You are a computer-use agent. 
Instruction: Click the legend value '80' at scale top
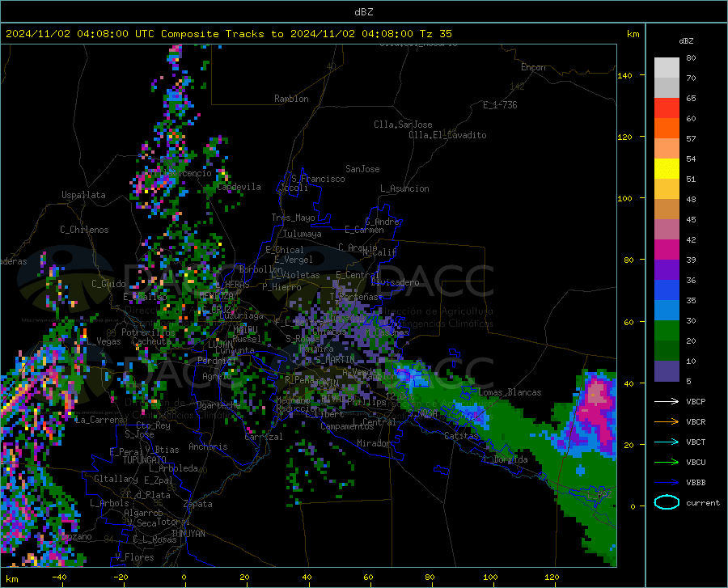click(691, 58)
